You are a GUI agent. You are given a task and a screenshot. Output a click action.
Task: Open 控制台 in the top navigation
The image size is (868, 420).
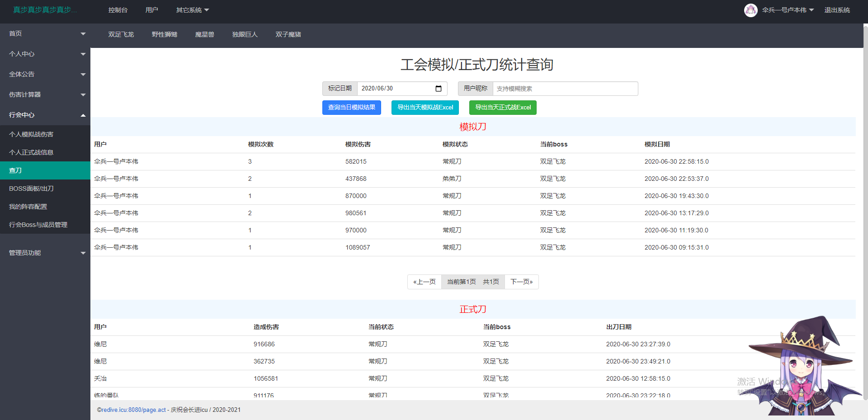point(118,10)
